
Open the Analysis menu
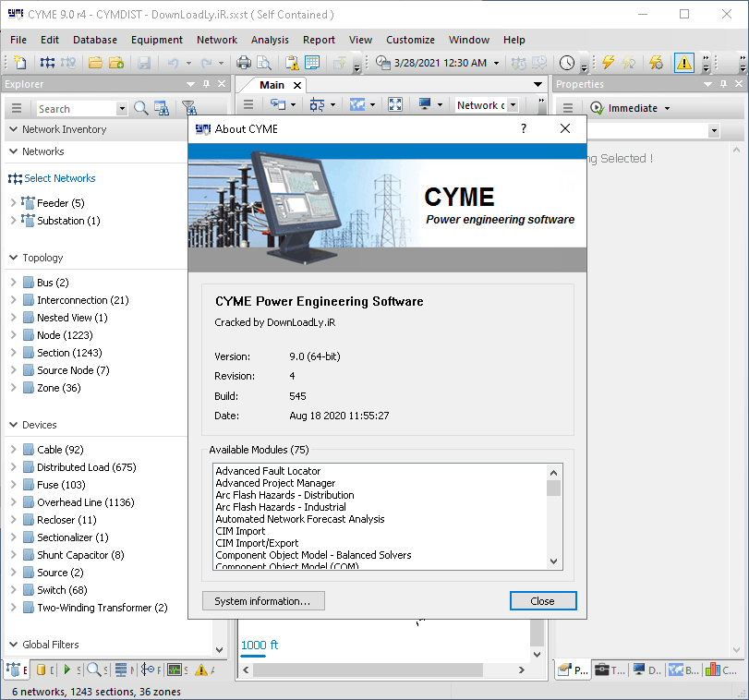point(270,40)
